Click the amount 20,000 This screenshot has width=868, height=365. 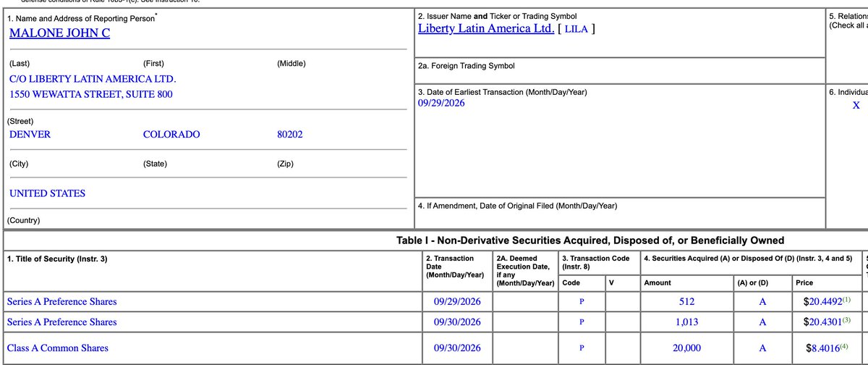click(686, 348)
